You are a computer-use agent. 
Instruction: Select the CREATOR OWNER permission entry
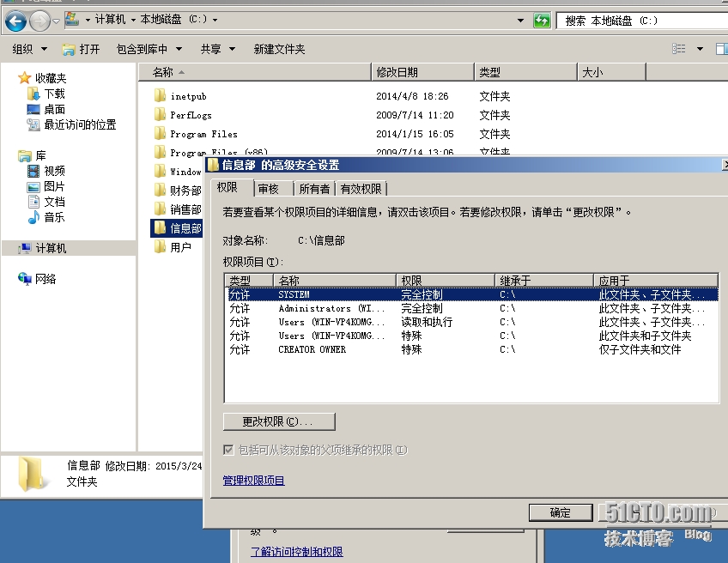(x=473, y=349)
